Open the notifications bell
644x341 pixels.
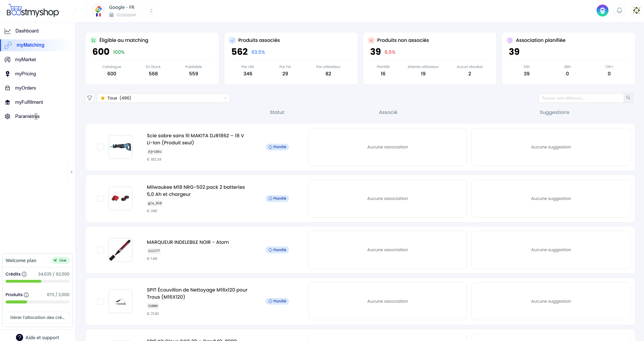[619, 10]
